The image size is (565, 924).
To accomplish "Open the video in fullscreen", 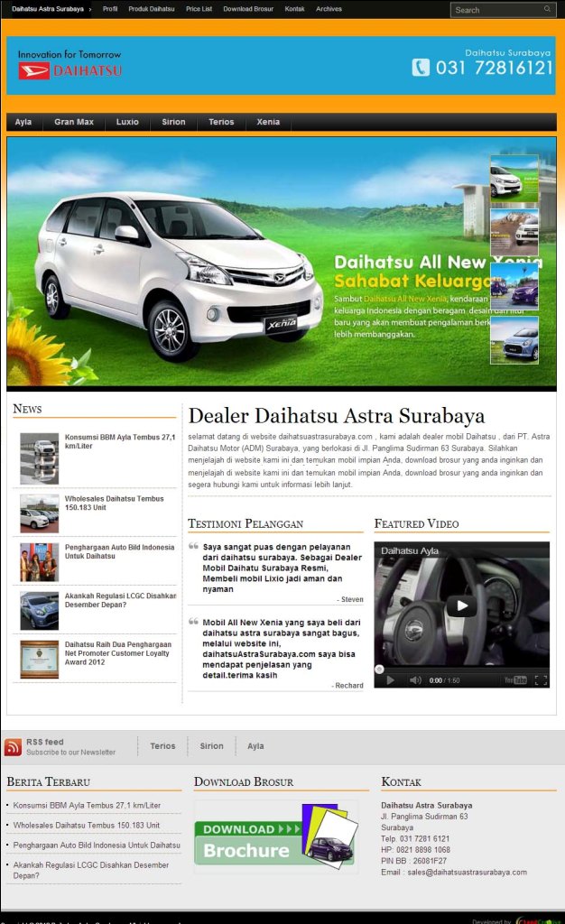I will (541, 680).
